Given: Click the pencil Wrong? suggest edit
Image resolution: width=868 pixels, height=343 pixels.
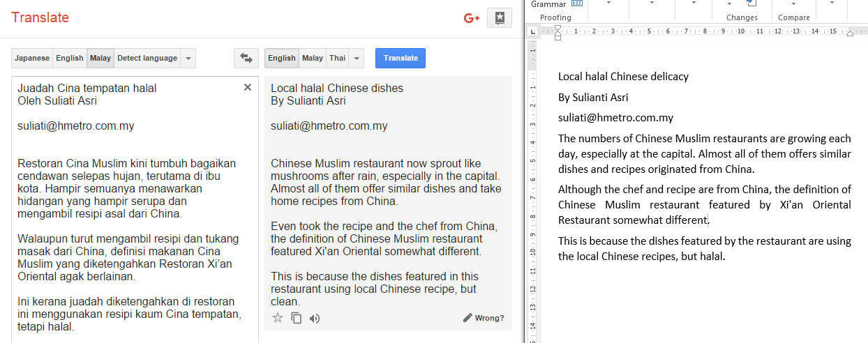Looking at the screenshot, I should tap(484, 318).
